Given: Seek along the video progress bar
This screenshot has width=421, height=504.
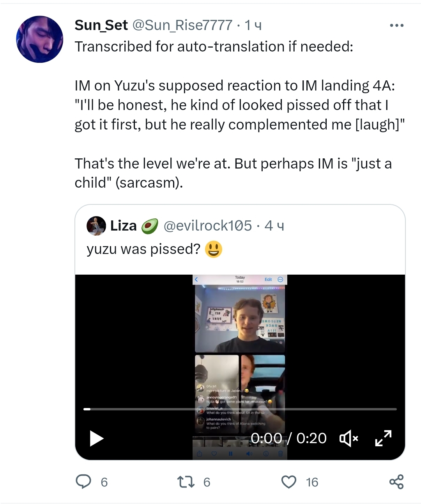Looking at the screenshot, I should coord(240,409).
